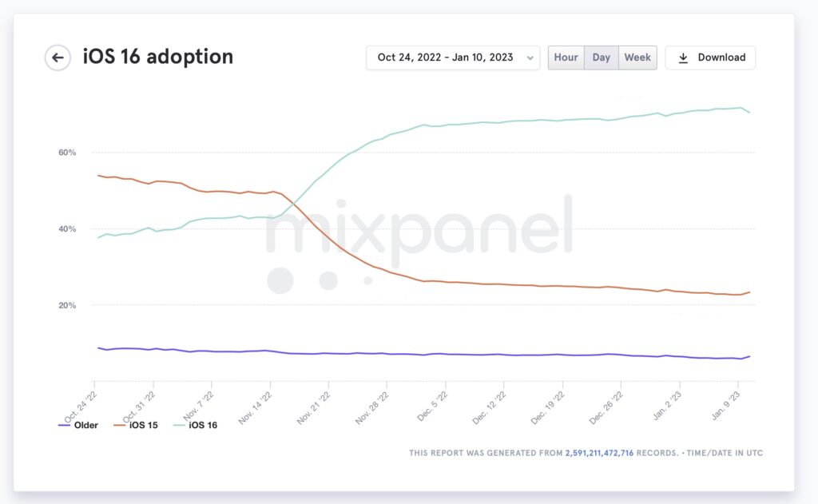Click the Download button label
This screenshot has height=504, width=818.
coord(721,58)
